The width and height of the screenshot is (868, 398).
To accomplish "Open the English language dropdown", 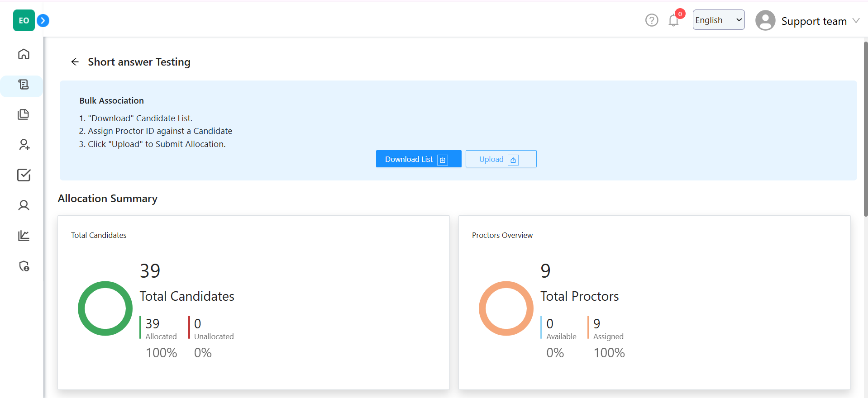I will pos(718,20).
